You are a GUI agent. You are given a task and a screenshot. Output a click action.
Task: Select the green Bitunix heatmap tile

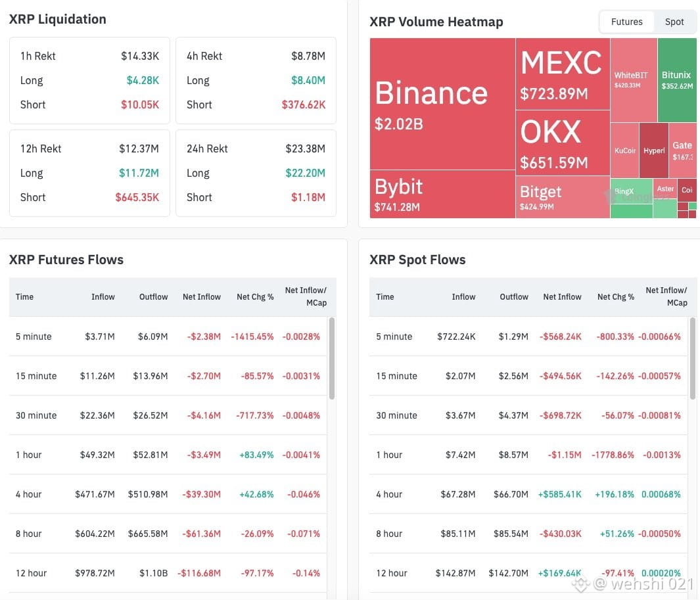pos(677,80)
